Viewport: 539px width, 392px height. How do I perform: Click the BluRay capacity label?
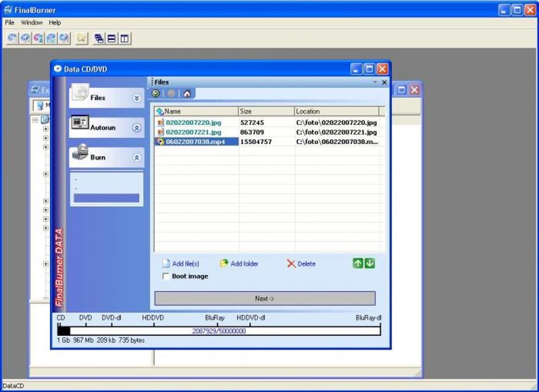215,318
